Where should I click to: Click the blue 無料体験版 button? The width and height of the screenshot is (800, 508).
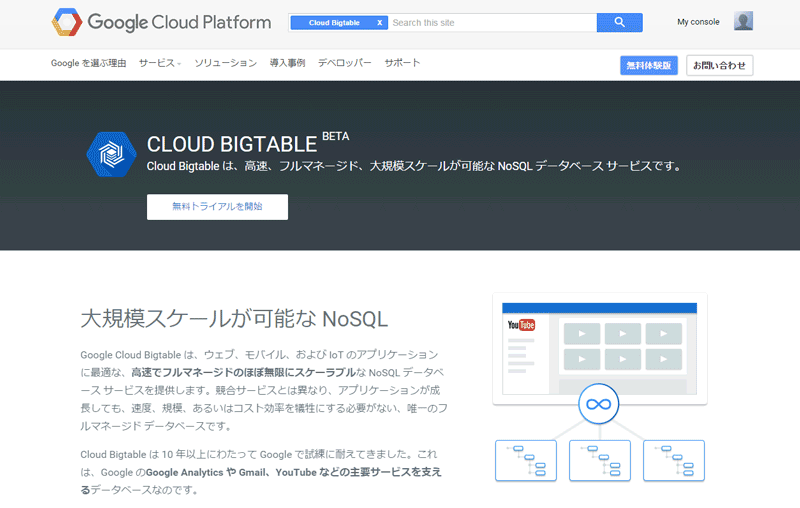[648, 65]
